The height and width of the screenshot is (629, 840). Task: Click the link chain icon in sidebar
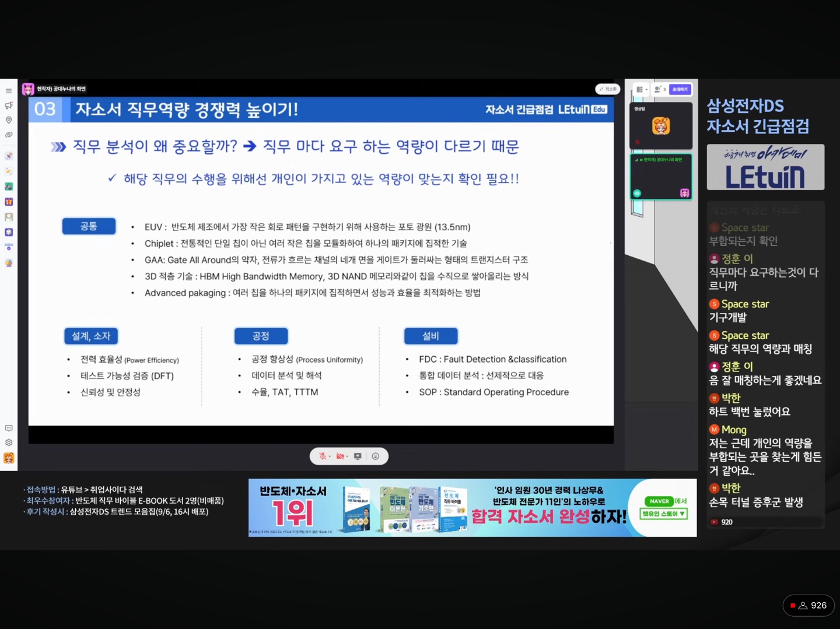[x=9, y=135]
